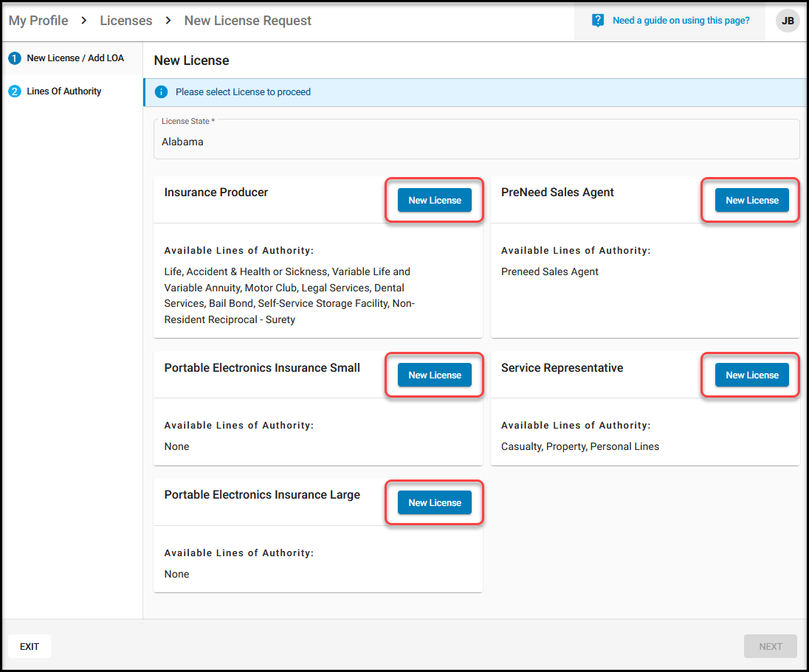Go to My Profile breadcrumb
The width and height of the screenshot is (809, 672).
point(38,21)
